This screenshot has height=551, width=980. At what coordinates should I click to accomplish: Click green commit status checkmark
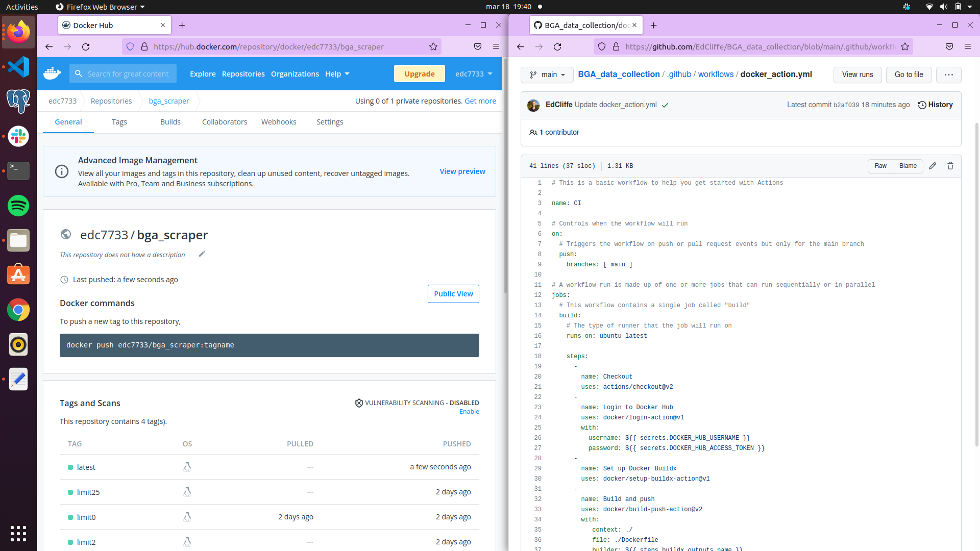click(x=665, y=105)
